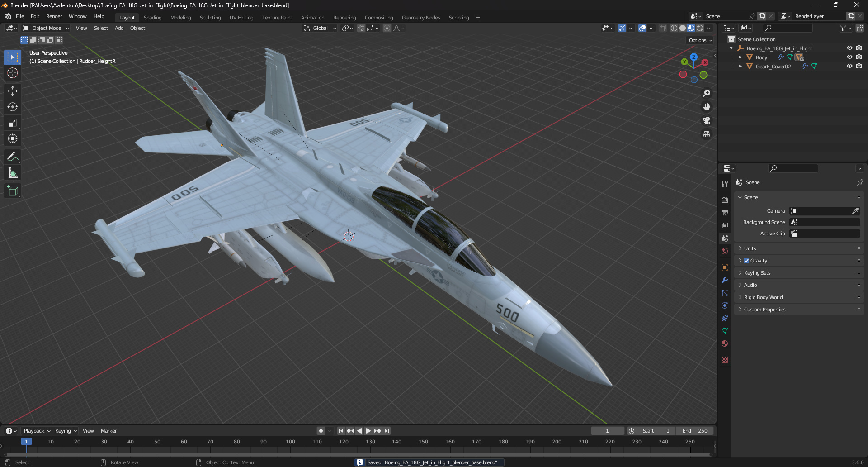Click the Camera field in Scene panel
Screen dimensions: 868x467
click(825, 211)
